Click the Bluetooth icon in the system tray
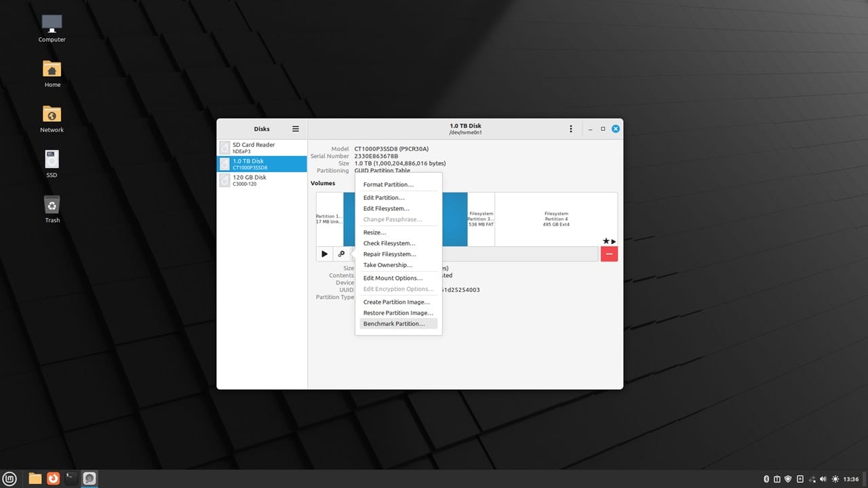The image size is (868, 488). tap(766, 479)
